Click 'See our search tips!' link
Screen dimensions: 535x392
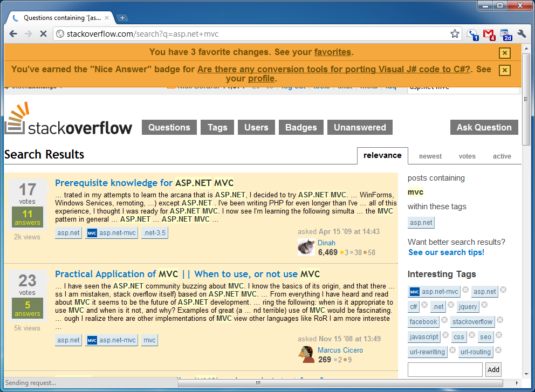[x=446, y=252]
